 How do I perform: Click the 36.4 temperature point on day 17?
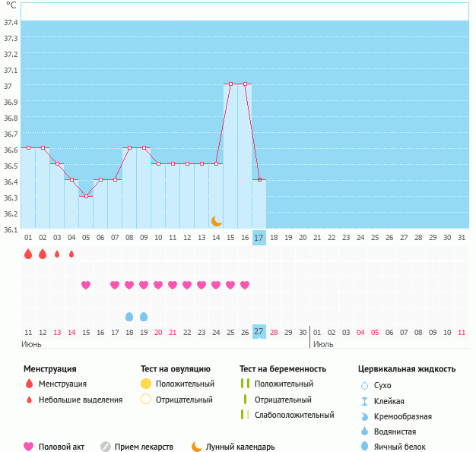click(259, 179)
